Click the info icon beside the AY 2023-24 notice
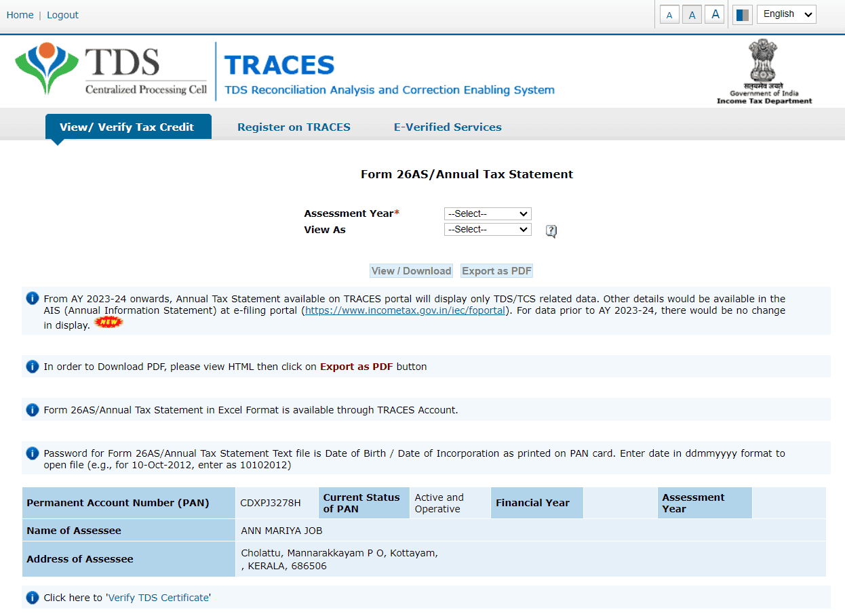Screen dimensions: 845x616 tap(32, 298)
